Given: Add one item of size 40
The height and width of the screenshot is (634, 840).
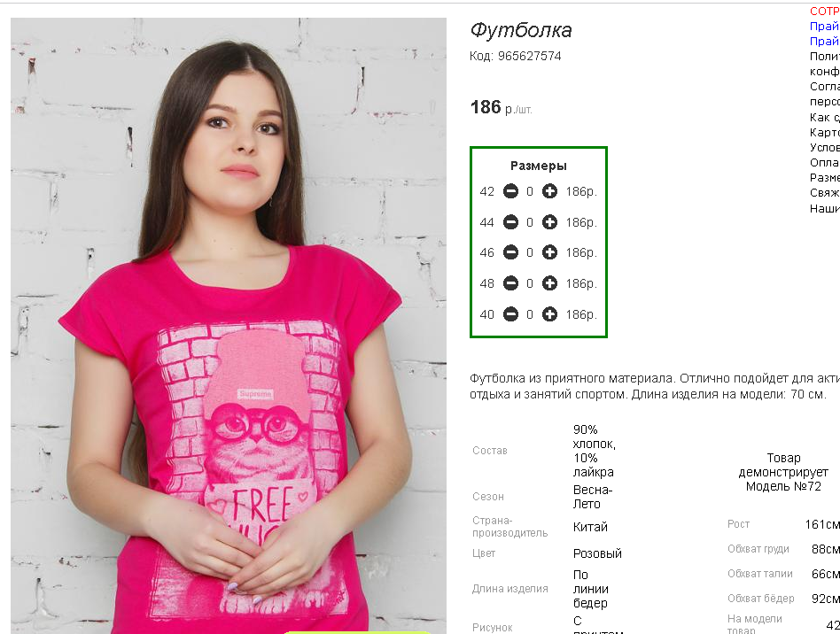Looking at the screenshot, I should [x=549, y=314].
